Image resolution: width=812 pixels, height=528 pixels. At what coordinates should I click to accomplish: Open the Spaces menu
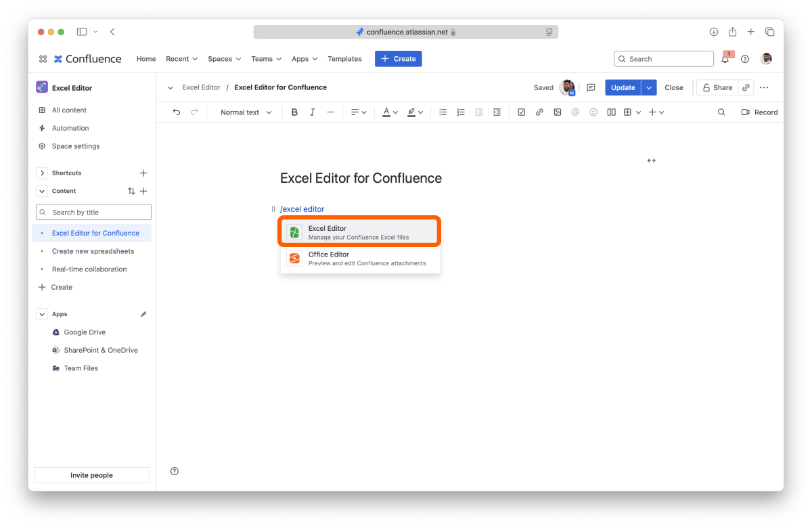225,59
